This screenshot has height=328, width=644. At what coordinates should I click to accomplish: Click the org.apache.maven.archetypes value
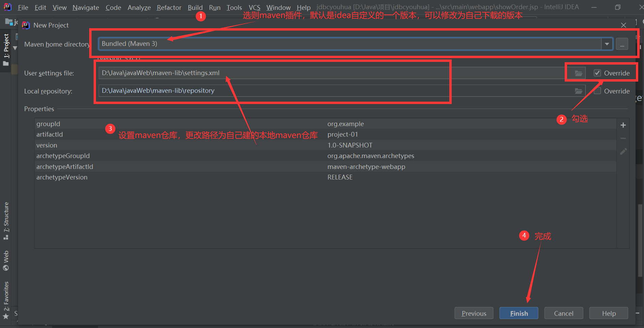tap(371, 156)
